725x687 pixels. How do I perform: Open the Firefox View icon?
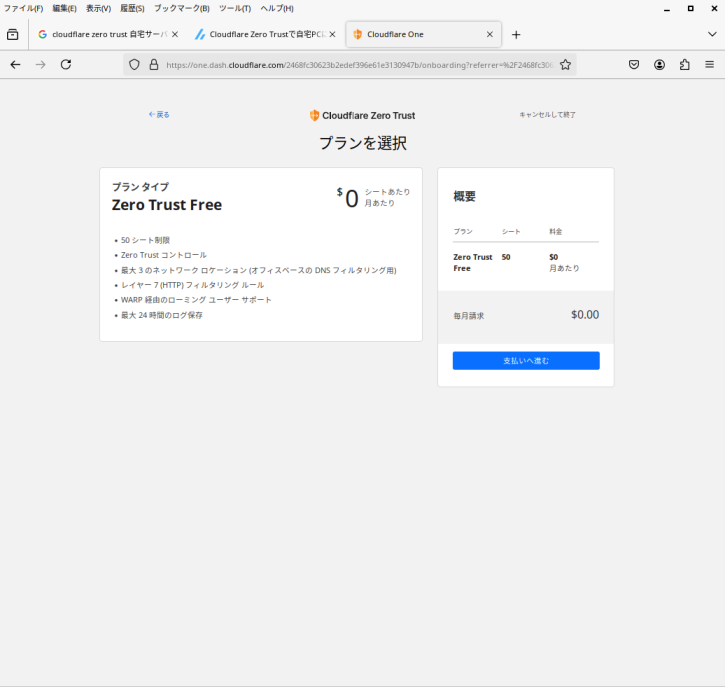click(13, 34)
